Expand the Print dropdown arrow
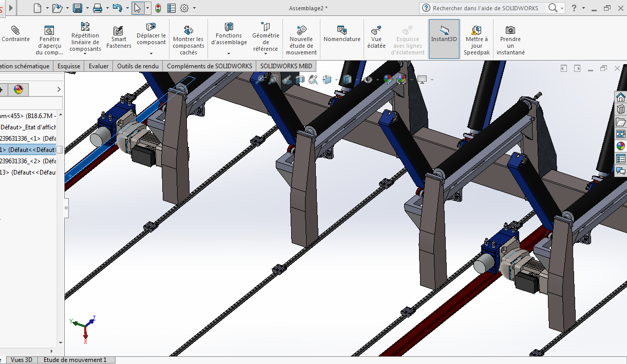Image resolution: width=627 pixels, height=364 pixels. tap(107, 8)
